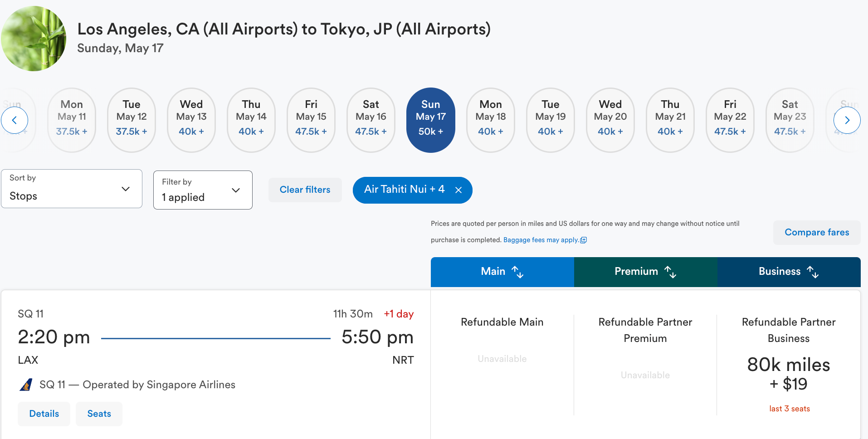Viewport: 868px width, 439px height.
Task: Click the sort arrows on the Main tab
Action: click(517, 272)
